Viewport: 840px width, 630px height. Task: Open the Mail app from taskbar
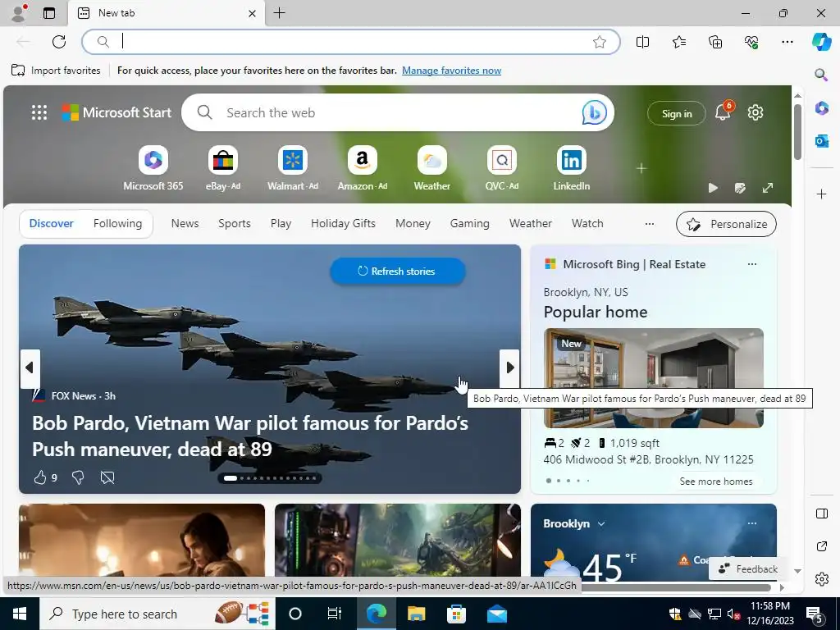point(496,614)
